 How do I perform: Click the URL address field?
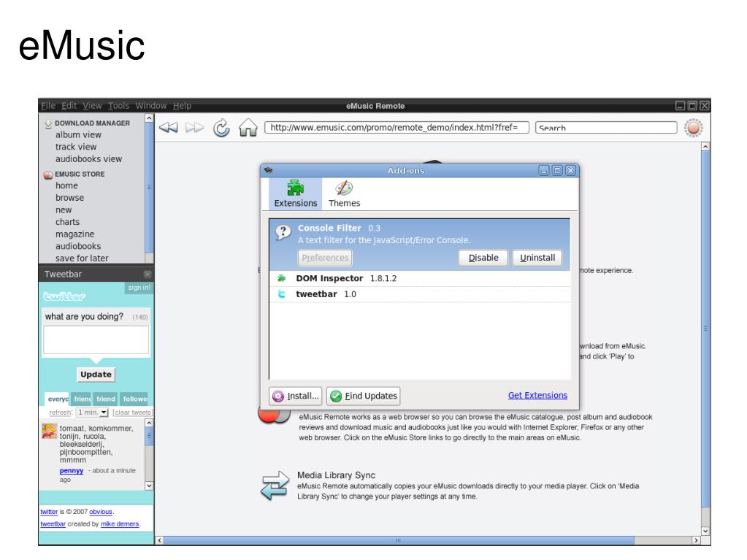[x=397, y=128]
